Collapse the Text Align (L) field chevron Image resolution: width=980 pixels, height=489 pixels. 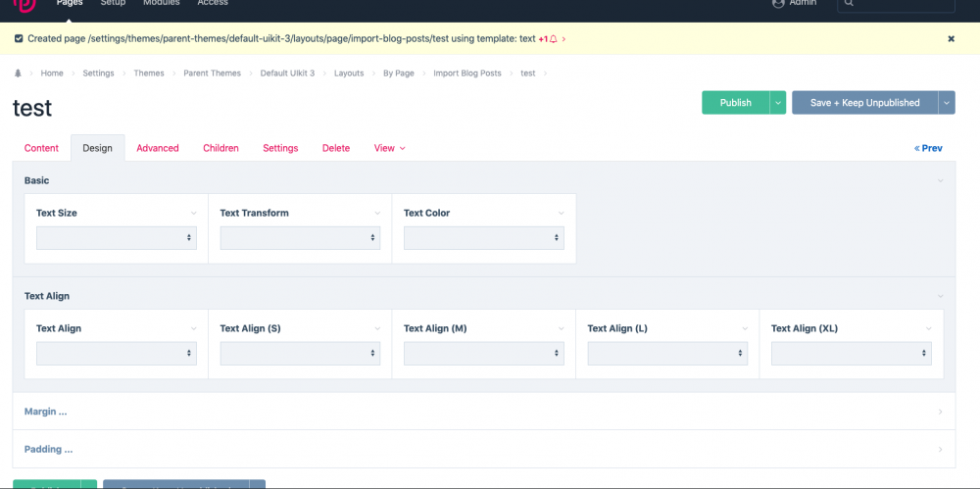click(x=745, y=329)
